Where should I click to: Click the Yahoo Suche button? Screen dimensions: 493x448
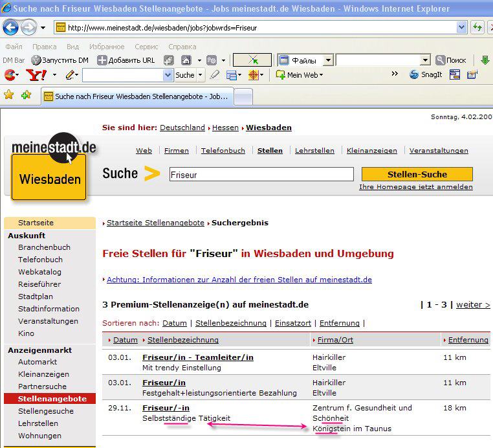click(185, 75)
